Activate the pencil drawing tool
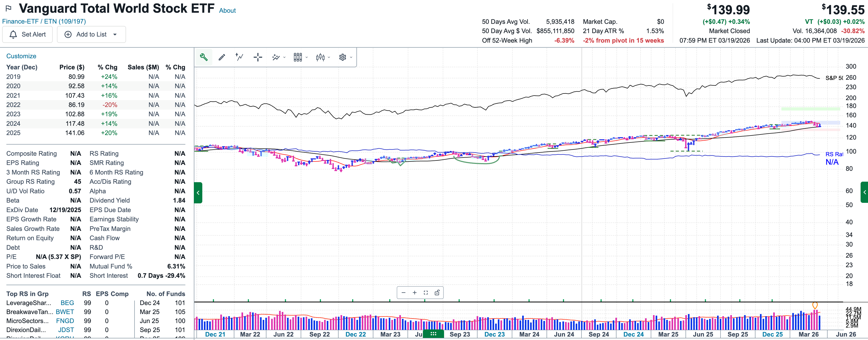 [x=222, y=57]
